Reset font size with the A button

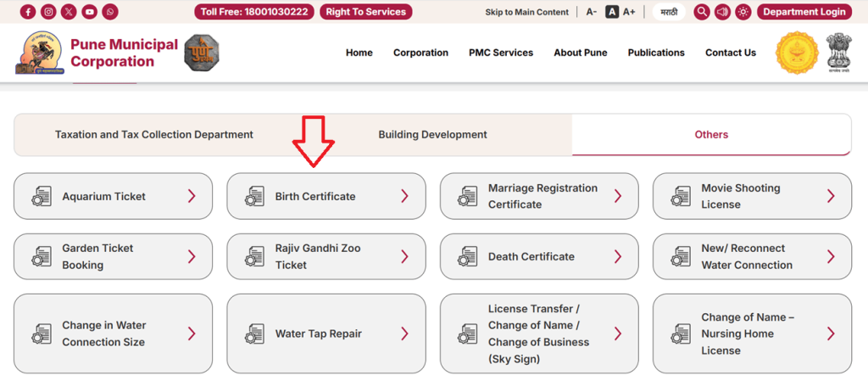(612, 12)
